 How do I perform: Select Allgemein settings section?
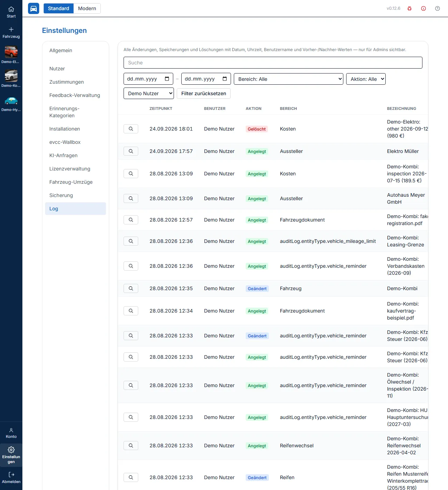(x=76, y=50)
